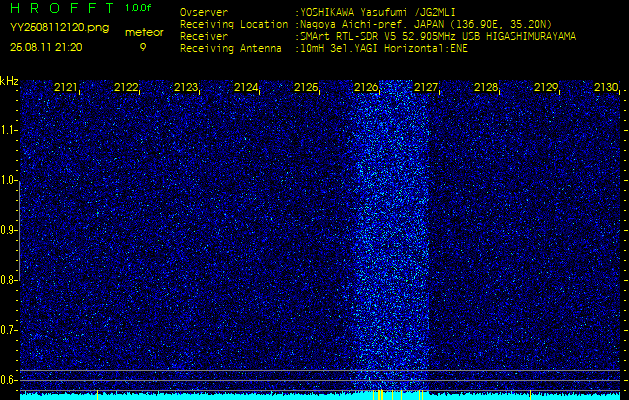Click the 'Ovserver' field label
Image resolution: width=629 pixels, height=400 pixels.
(204, 12)
